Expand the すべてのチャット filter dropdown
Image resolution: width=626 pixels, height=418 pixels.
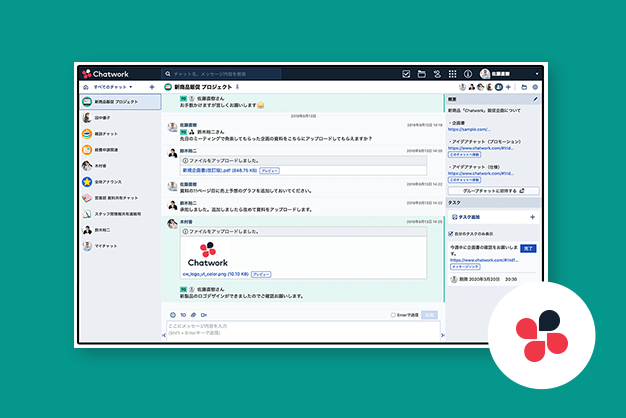click(x=113, y=87)
